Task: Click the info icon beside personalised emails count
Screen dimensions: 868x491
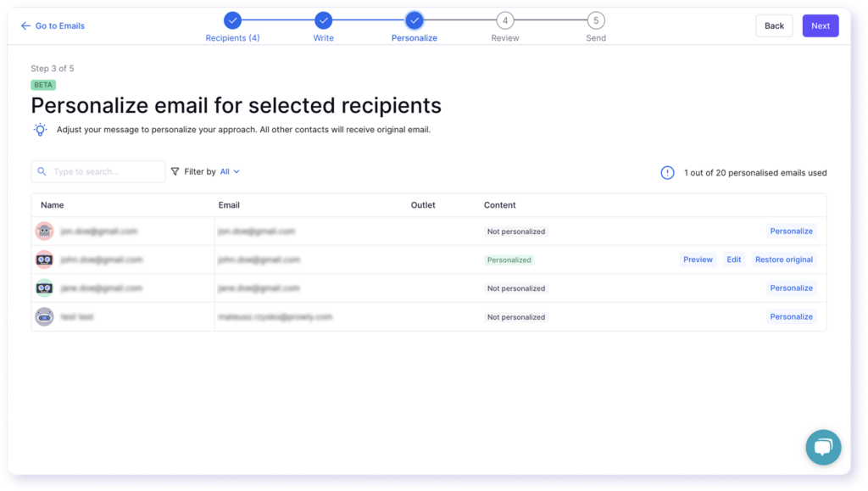Action: [668, 173]
